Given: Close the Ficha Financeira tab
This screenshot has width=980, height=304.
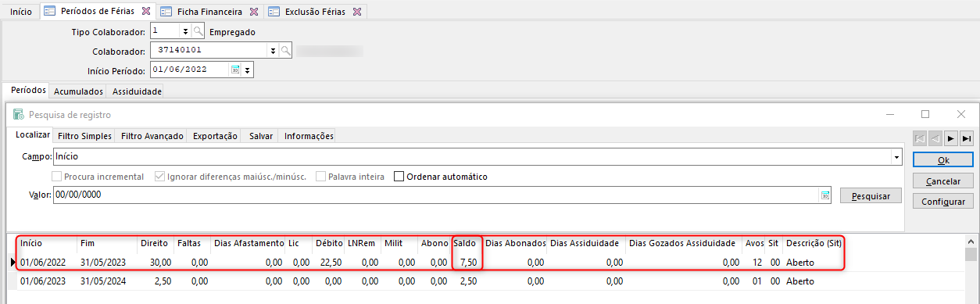Looking at the screenshot, I should (255, 13).
